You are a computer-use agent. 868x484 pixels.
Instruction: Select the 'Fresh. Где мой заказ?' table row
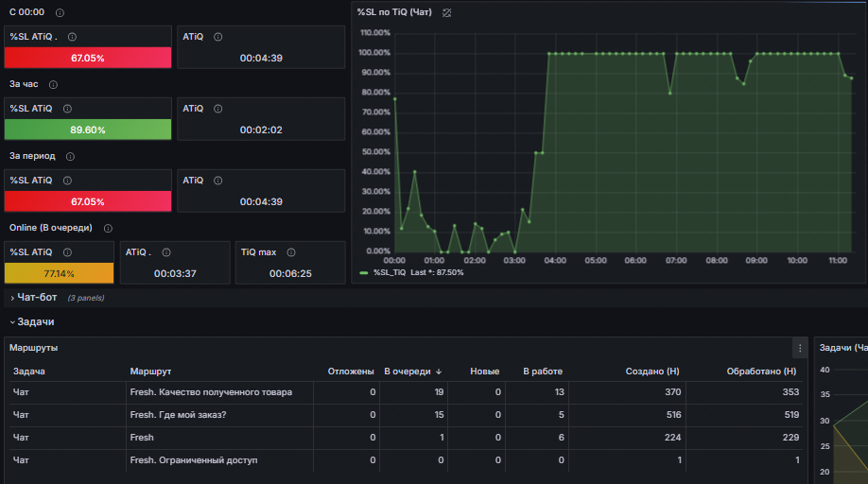(x=406, y=415)
